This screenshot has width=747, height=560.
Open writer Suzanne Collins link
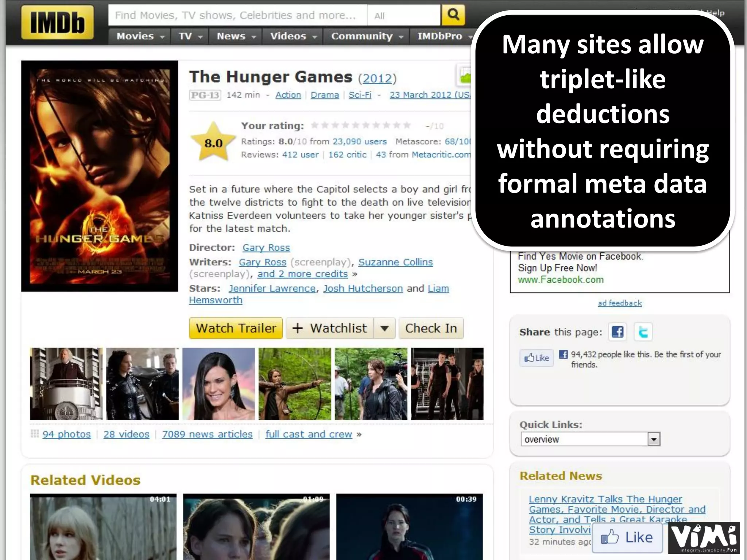(395, 262)
